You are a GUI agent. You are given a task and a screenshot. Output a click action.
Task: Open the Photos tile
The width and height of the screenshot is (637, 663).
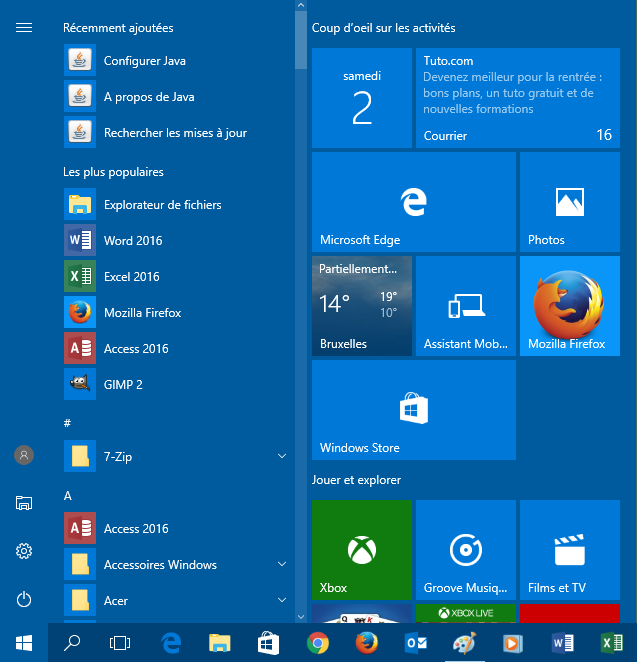click(570, 202)
